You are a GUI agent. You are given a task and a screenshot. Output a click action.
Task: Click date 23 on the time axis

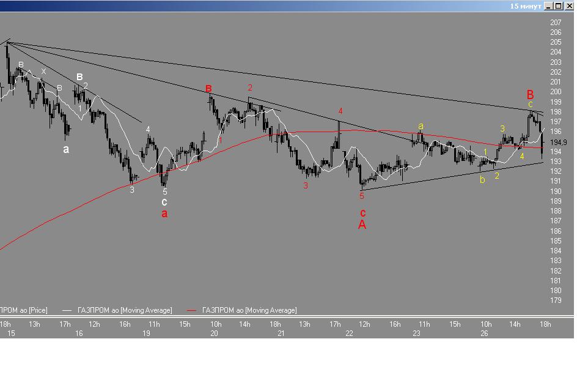pos(417,333)
